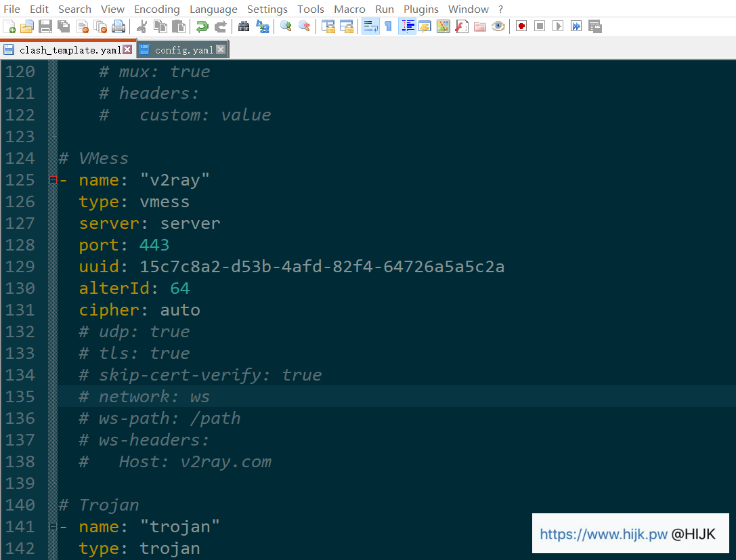This screenshot has width=736, height=560.
Task: Start macro recording with red dot icon
Action: 521,26
